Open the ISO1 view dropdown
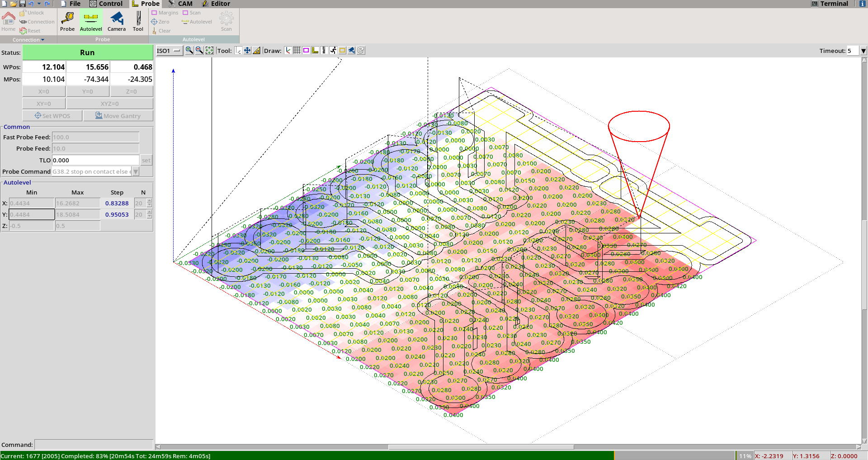This screenshot has width=868, height=460. pyautogui.click(x=169, y=51)
